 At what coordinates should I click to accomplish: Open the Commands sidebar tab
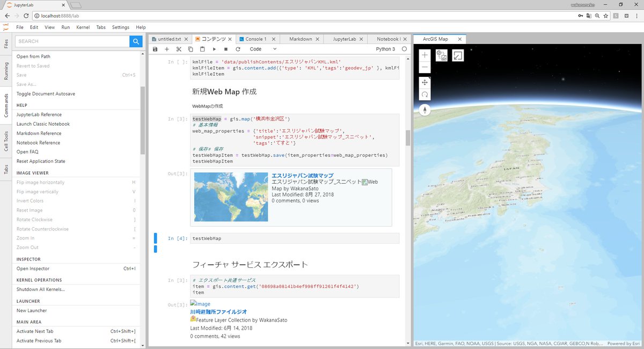(x=6, y=105)
